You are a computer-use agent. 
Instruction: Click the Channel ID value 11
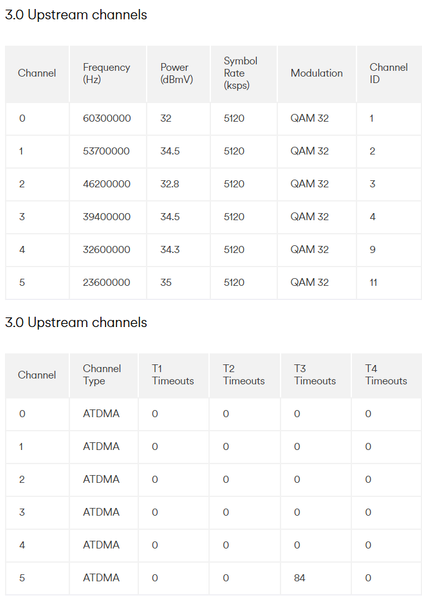coord(373,282)
